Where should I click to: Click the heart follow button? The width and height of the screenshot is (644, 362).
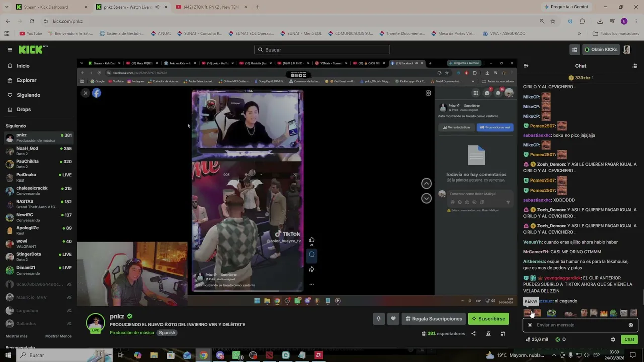coord(393,319)
